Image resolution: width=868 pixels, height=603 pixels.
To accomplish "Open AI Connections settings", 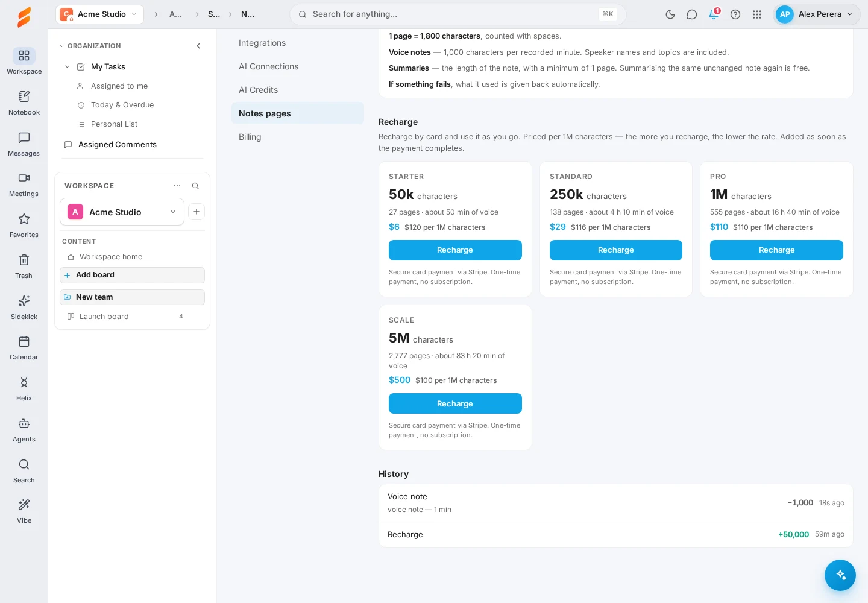I will point(298,66).
